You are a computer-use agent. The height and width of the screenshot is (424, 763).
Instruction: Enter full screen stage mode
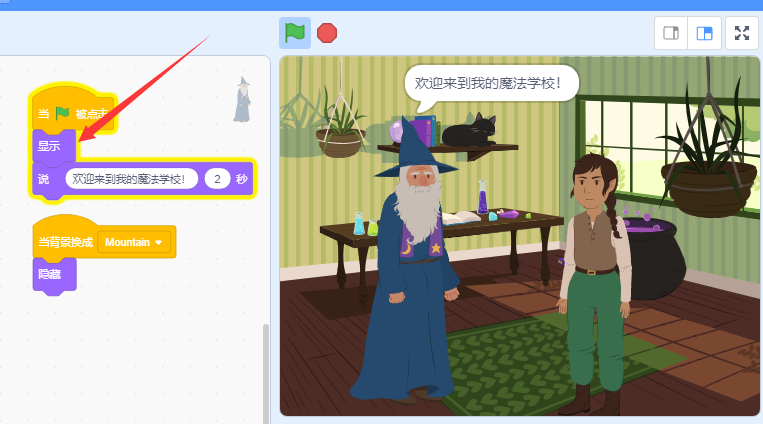pos(742,33)
